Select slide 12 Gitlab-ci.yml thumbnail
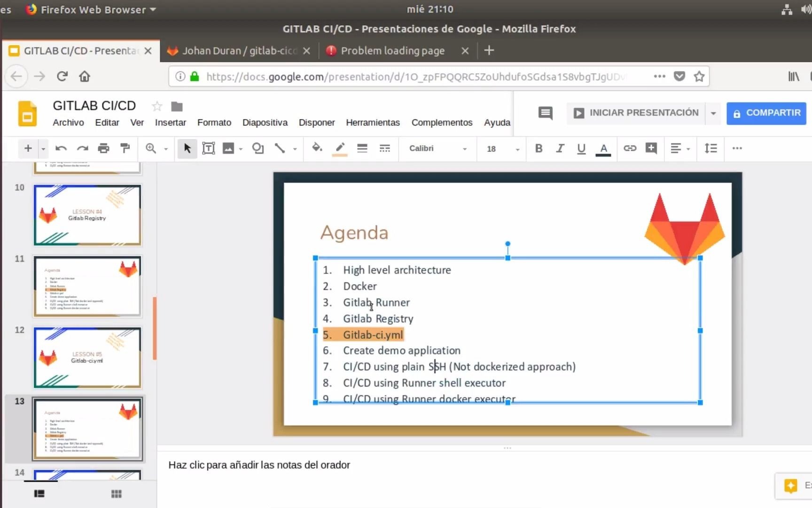The width and height of the screenshot is (812, 508). 87,357
